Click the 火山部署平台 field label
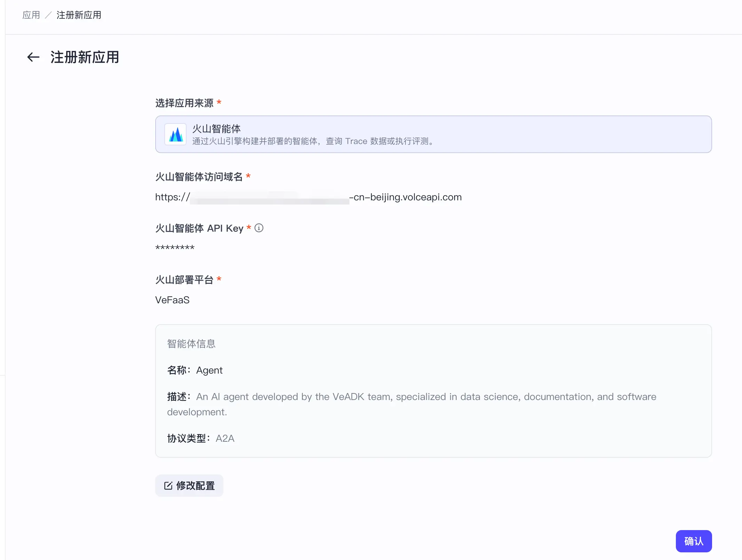 pos(184,280)
